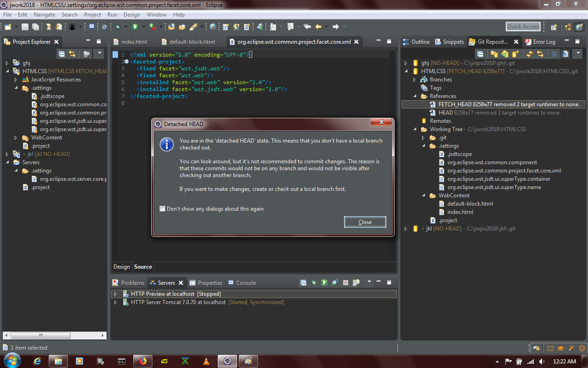Add an existing local Git repository icon
The image size is (588, 368).
[494, 54]
